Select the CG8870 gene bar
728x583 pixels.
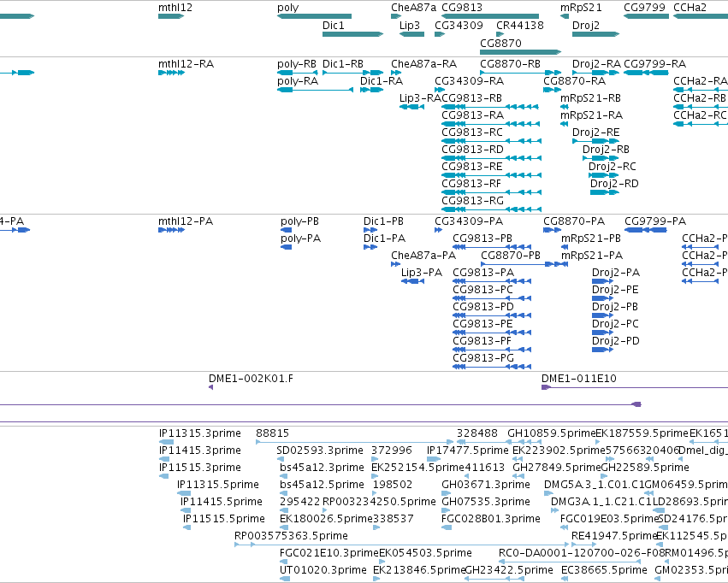pyautogui.click(x=520, y=52)
